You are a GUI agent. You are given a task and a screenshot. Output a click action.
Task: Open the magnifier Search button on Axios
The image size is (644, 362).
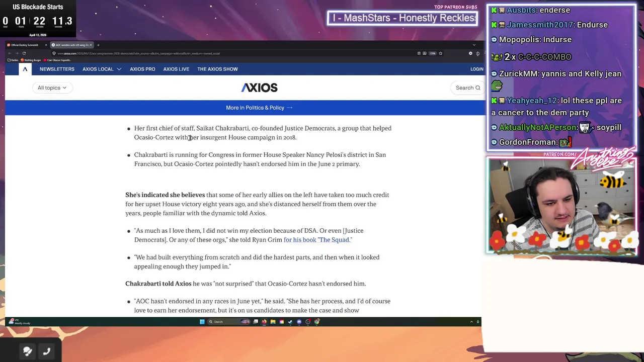pyautogui.click(x=468, y=87)
